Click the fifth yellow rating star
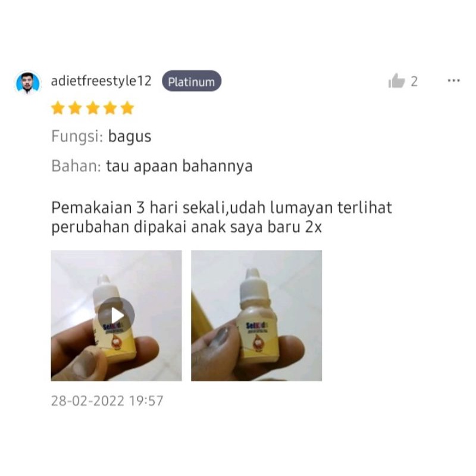This screenshot has height=476, width=476. (x=127, y=108)
